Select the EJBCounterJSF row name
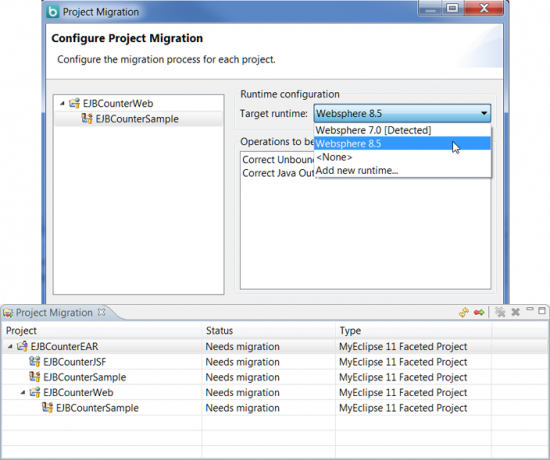The image size is (550, 460). (75, 362)
